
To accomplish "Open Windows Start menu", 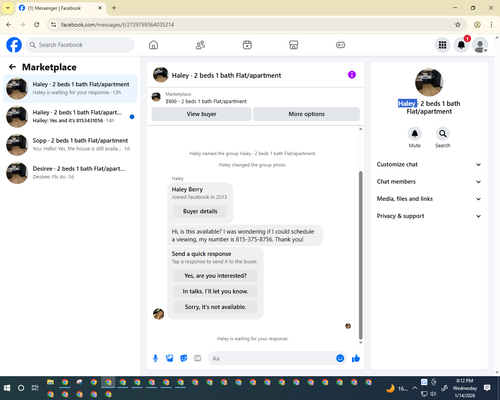I will coord(7,388).
